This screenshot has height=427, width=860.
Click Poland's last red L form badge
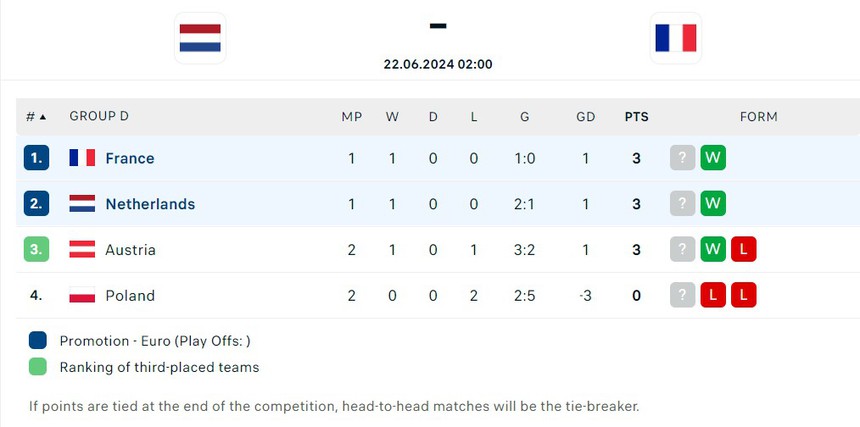coord(743,295)
